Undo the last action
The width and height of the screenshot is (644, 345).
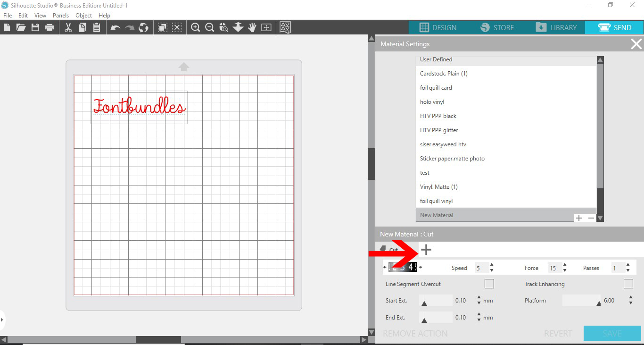pyautogui.click(x=116, y=27)
